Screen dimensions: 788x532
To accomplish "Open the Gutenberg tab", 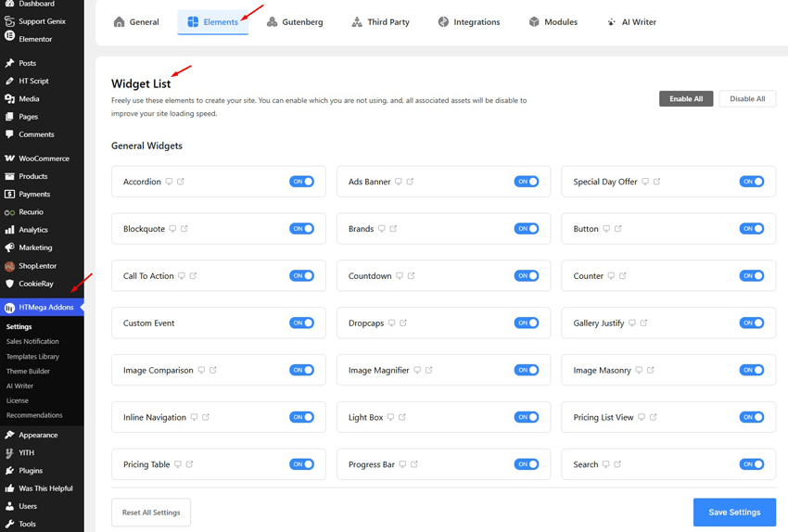I will coord(295,22).
